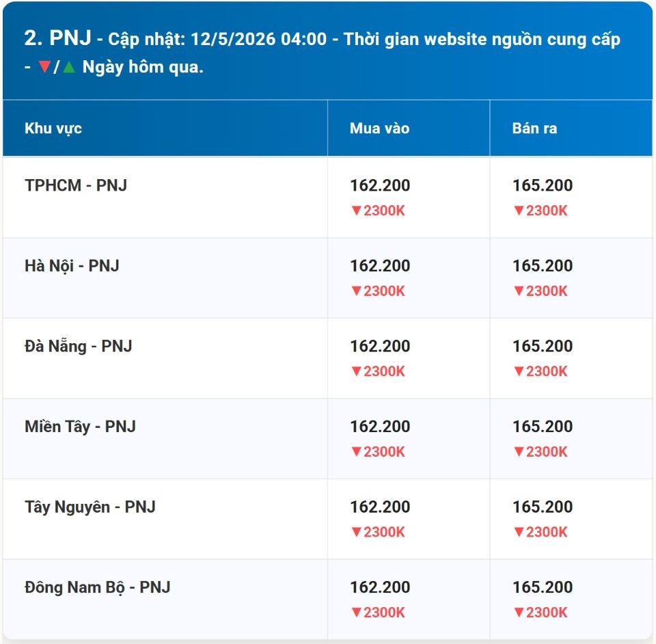Click Miền Tây buy change ▼2300K
The image size is (656, 644).
pyautogui.click(x=378, y=451)
